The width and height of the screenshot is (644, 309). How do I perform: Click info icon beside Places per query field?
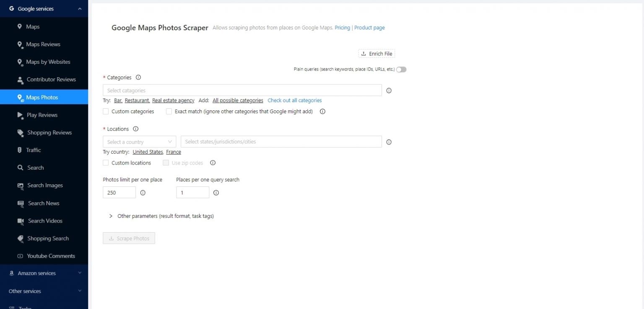tap(216, 193)
